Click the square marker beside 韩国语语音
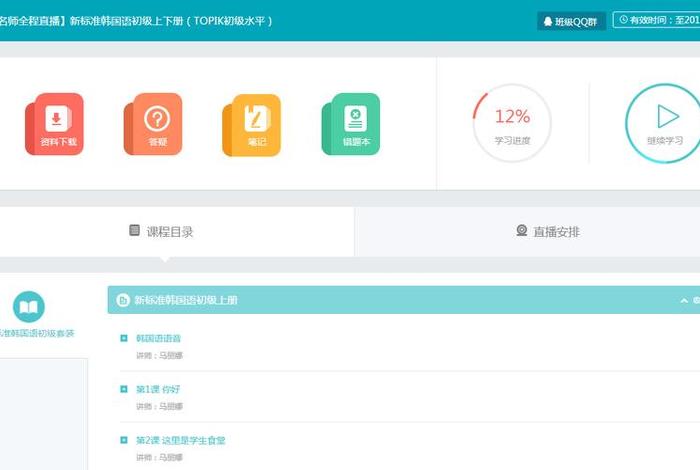The height and width of the screenshot is (470, 700). pos(124,338)
